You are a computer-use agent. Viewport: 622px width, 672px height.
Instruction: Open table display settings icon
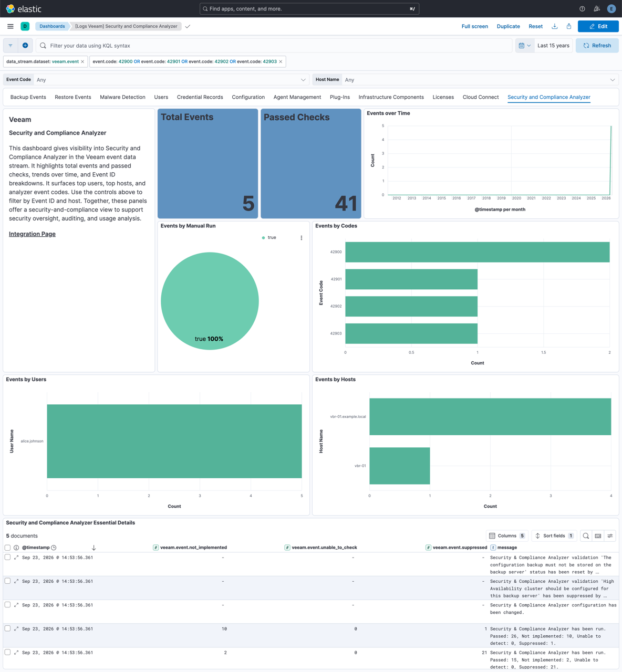pos(610,536)
